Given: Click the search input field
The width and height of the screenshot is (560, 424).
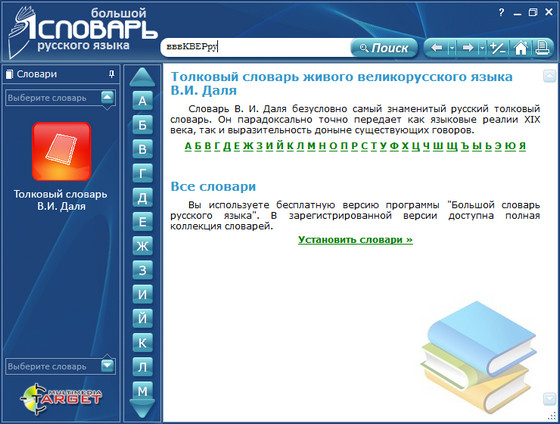Looking at the screenshot, I should coord(256,47).
